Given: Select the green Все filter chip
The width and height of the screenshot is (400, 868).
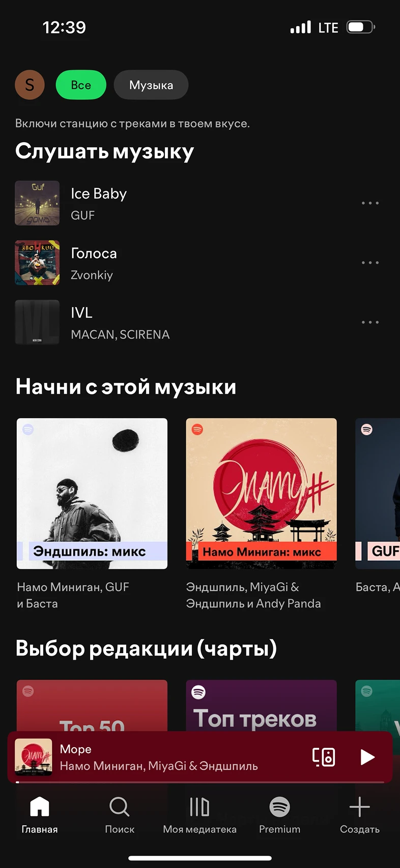Looking at the screenshot, I should click(81, 85).
